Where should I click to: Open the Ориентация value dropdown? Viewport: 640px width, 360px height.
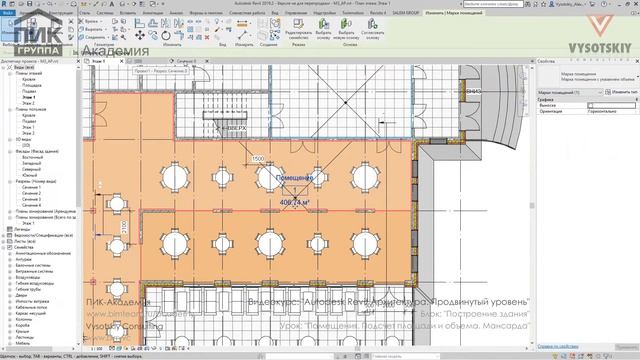pos(611,111)
